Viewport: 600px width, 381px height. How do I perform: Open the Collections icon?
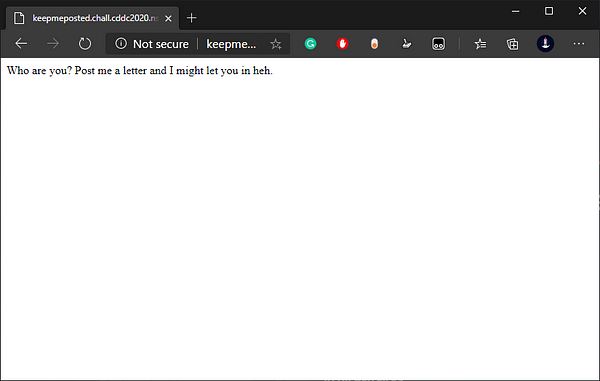(x=512, y=44)
